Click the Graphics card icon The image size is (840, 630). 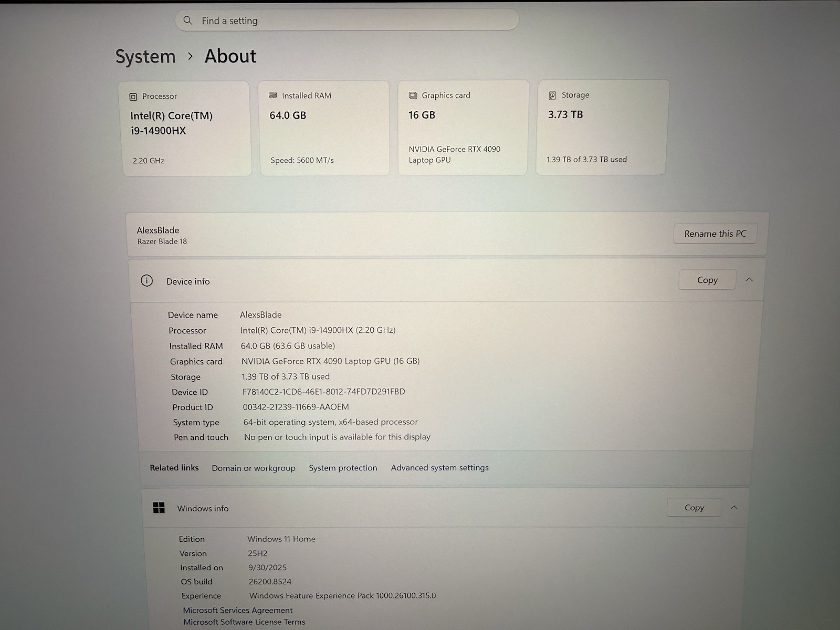click(x=413, y=95)
